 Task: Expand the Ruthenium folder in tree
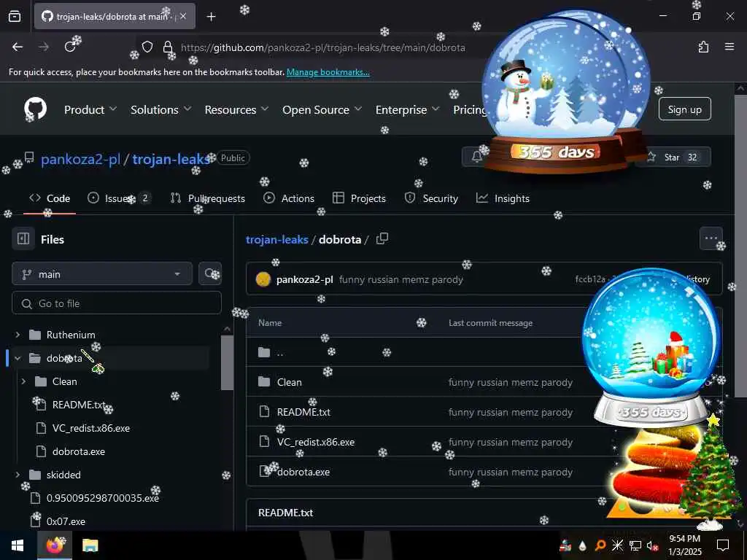click(18, 335)
